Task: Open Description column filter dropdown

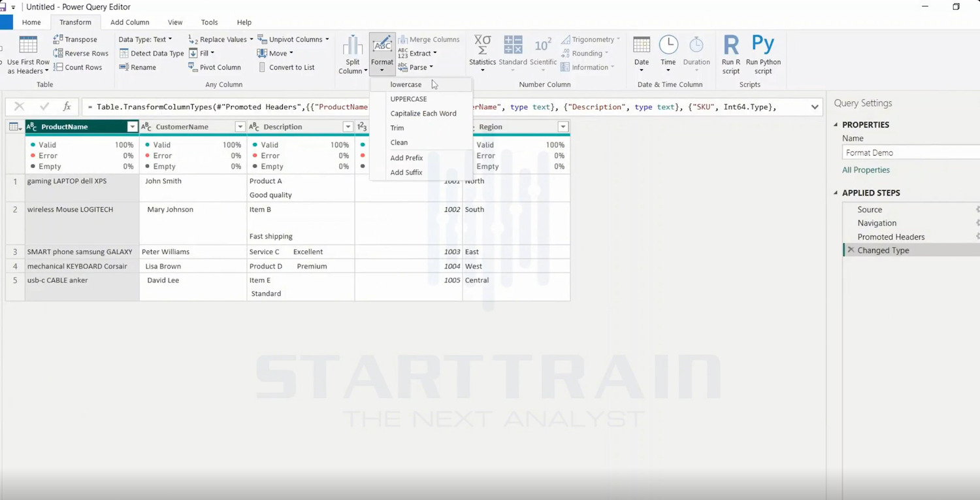Action: pyautogui.click(x=348, y=127)
